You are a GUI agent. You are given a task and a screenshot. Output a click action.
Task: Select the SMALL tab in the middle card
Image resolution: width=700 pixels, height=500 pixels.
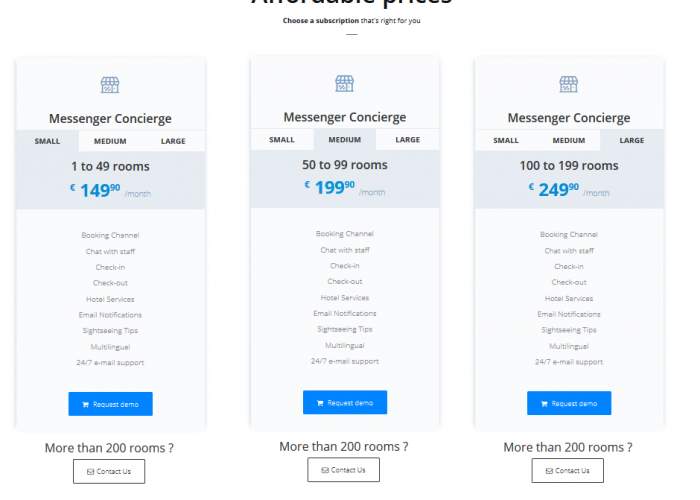click(282, 140)
